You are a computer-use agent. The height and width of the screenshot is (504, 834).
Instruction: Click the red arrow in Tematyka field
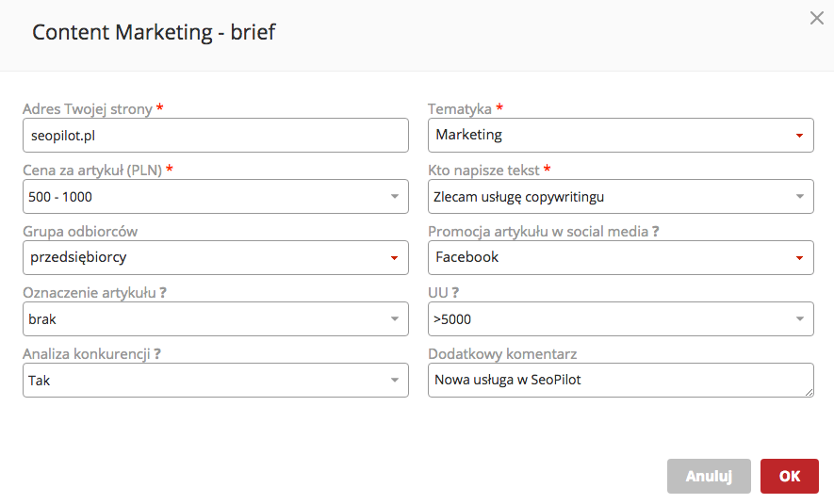click(799, 136)
